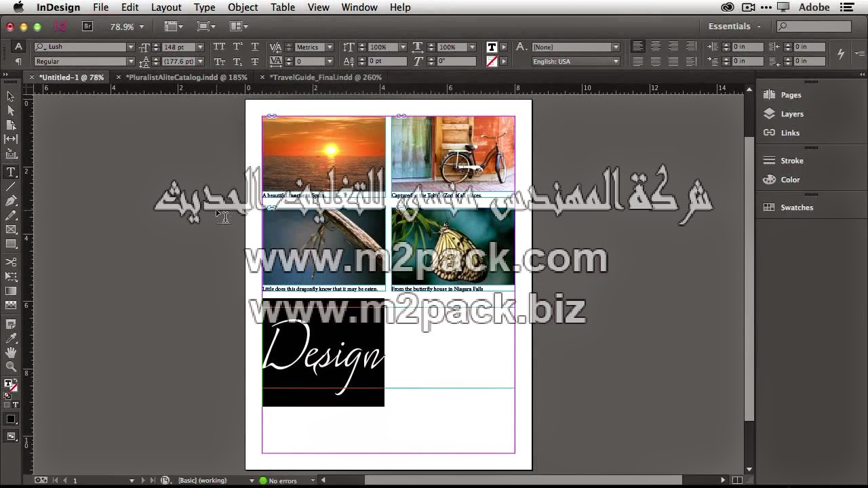The image size is (868, 488).
Task: Select the Eyedropper tool
Action: point(11,338)
